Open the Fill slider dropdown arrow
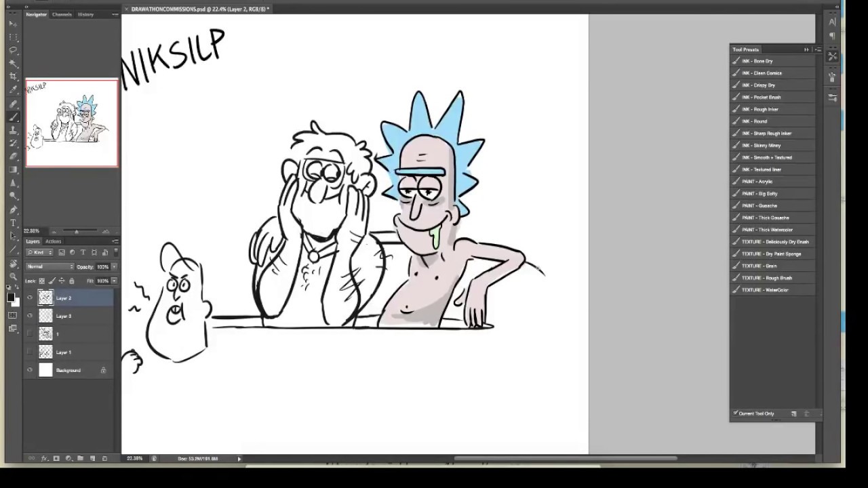This screenshot has width=868, height=488. (114, 281)
